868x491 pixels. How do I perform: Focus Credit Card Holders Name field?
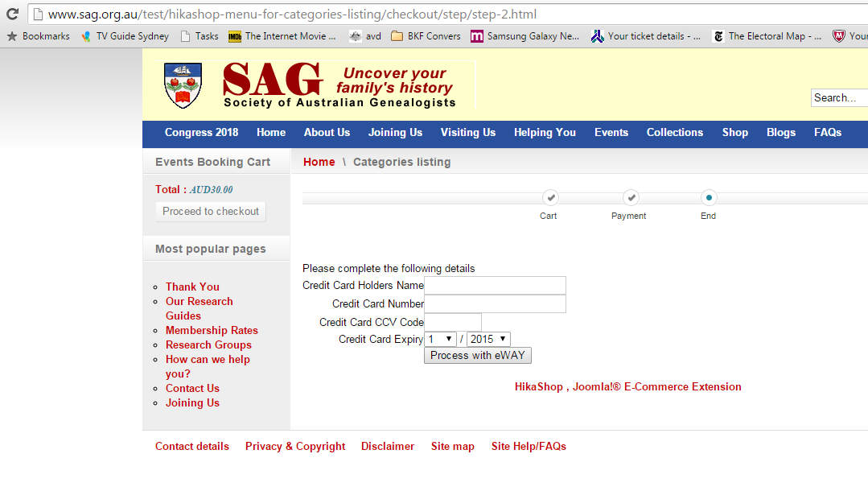(495, 286)
